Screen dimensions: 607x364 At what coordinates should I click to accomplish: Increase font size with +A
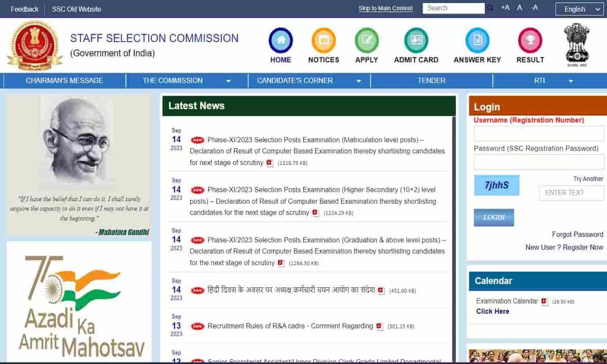[505, 8]
